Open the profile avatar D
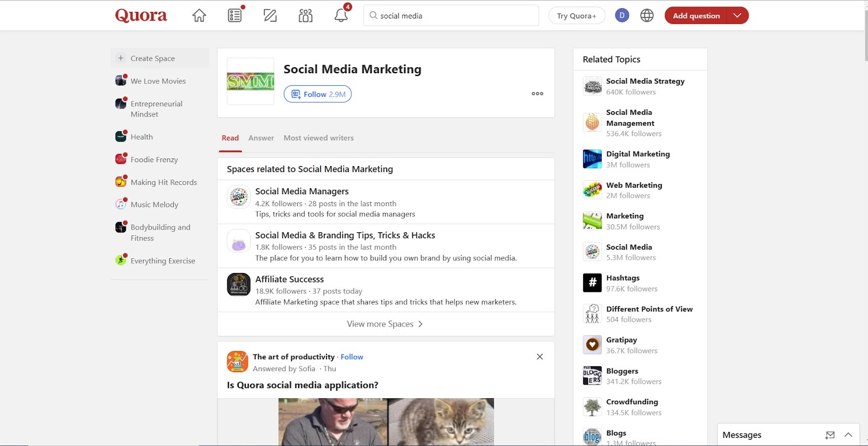The image size is (868, 446). pyautogui.click(x=622, y=16)
